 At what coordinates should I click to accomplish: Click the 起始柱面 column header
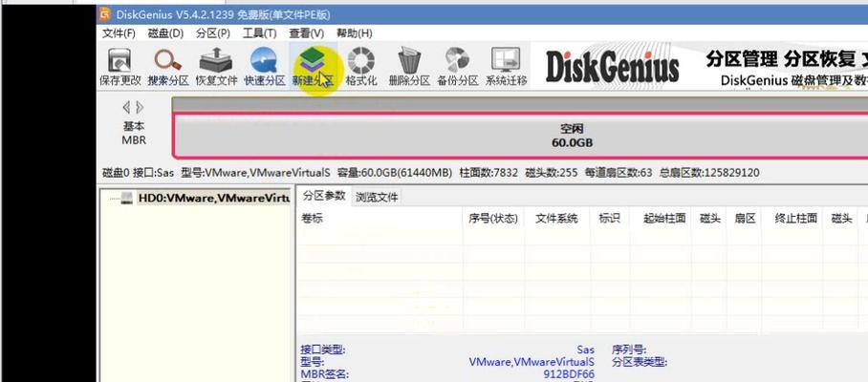(661, 219)
